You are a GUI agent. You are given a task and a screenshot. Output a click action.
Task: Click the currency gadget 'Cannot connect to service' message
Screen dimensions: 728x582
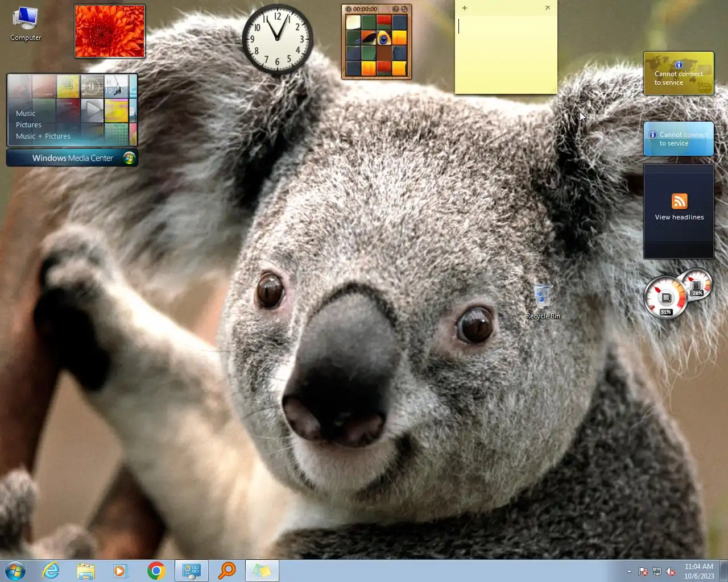pyautogui.click(x=679, y=78)
